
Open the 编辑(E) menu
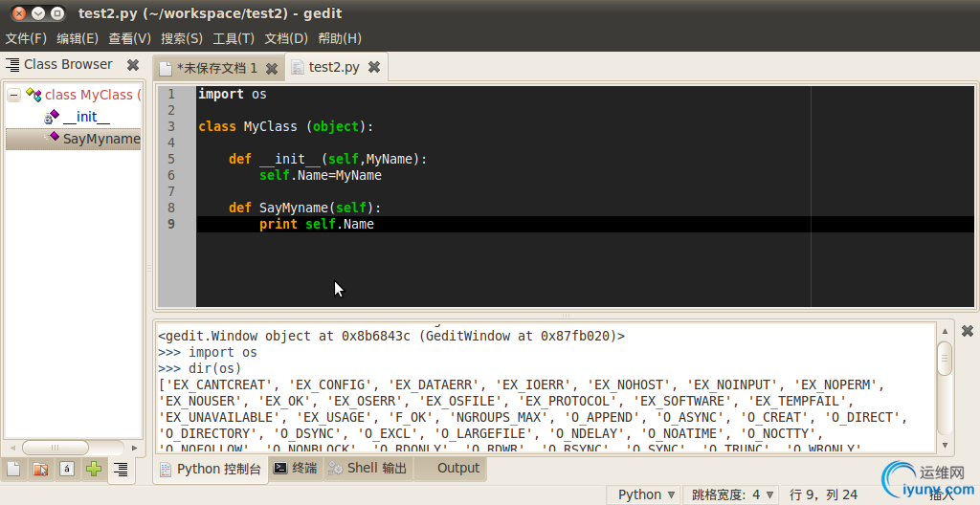(78, 39)
